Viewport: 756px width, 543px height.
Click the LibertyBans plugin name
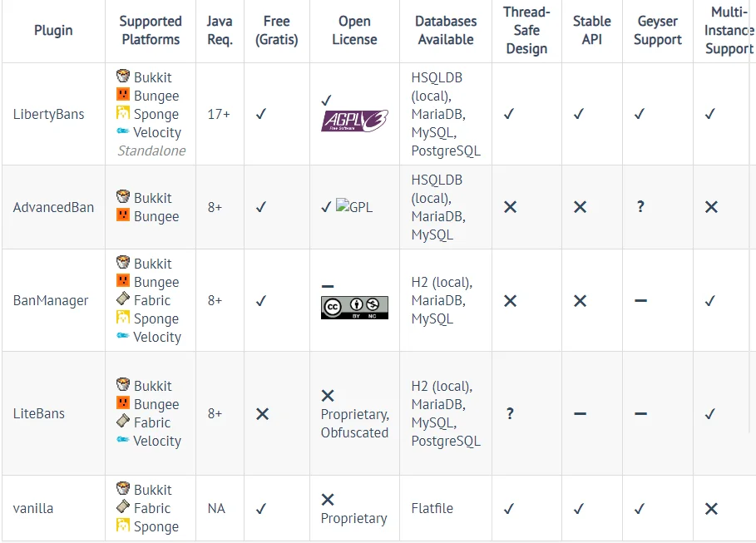(48, 114)
